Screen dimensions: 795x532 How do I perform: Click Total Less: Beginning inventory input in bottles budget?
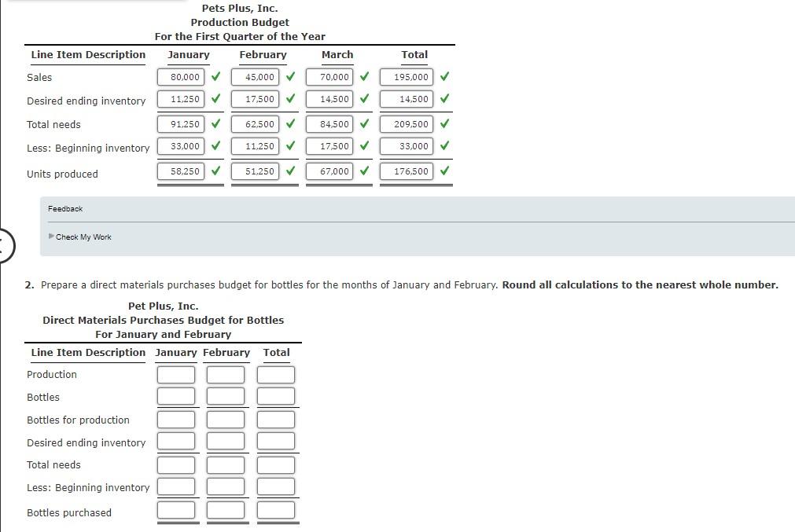pos(276,486)
